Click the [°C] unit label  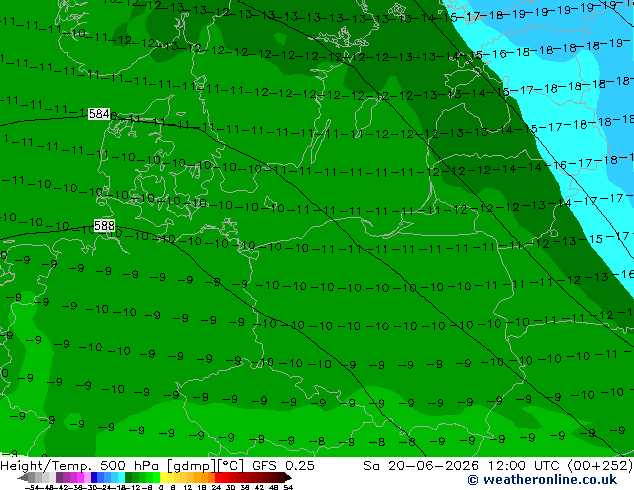point(231,466)
